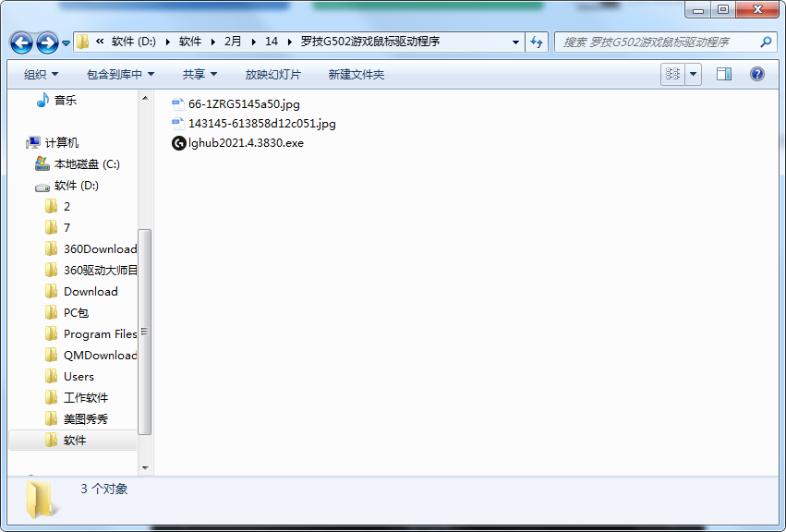Minimize the Explorer window
The width and height of the screenshot is (786, 532).
pyautogui.click(x=698, y=10)
